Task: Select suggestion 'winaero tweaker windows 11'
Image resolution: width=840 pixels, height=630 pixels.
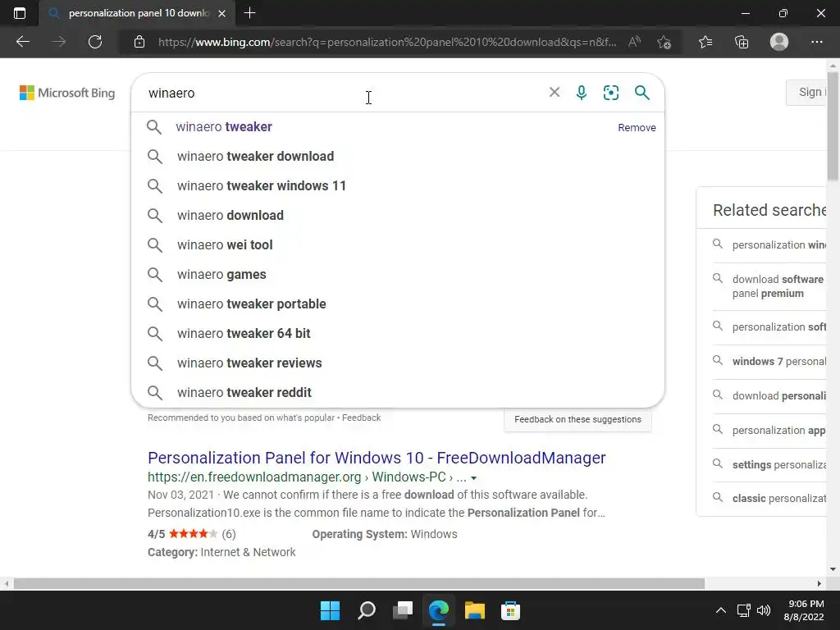Action: coord(398,186)
